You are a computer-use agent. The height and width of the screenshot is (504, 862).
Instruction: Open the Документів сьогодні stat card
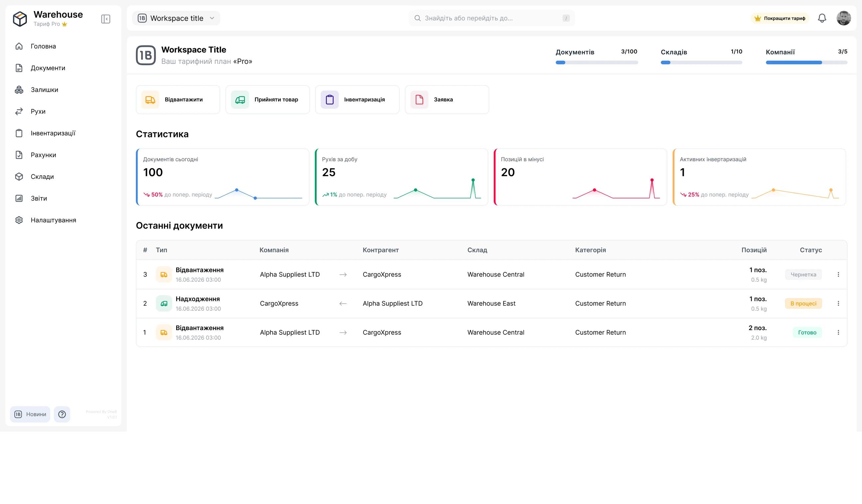[x=223, y=177]
